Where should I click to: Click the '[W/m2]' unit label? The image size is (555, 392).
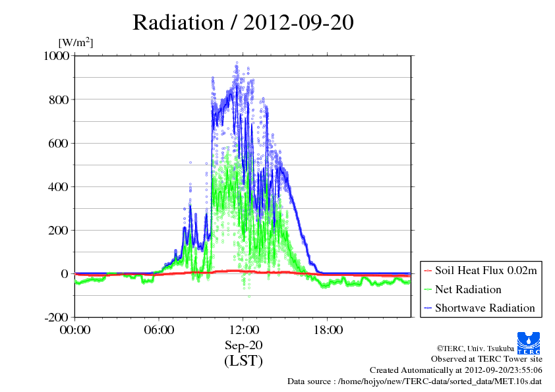pyautogui.click(x=75, y=42)
